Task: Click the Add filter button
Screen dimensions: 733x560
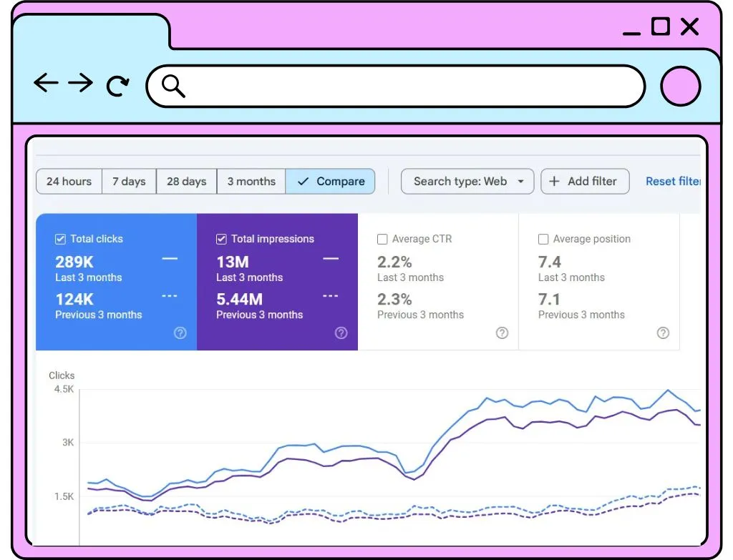Action: (x=586, y=181)
